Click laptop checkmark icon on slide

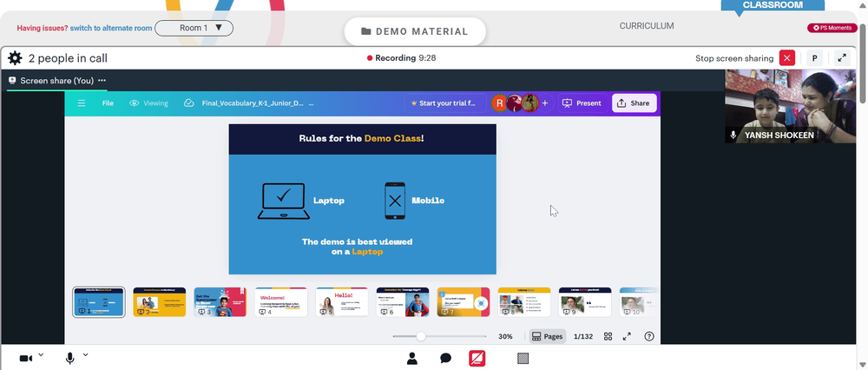284,201
